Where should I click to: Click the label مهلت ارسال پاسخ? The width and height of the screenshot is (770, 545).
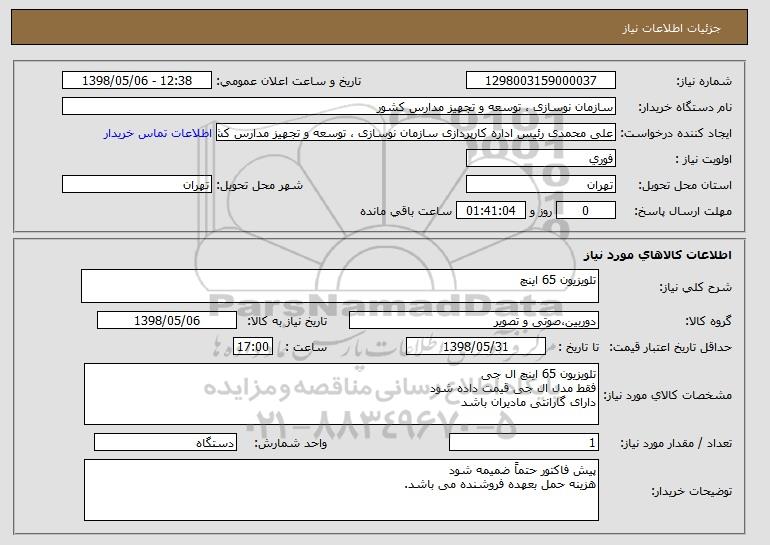point(683,211)
